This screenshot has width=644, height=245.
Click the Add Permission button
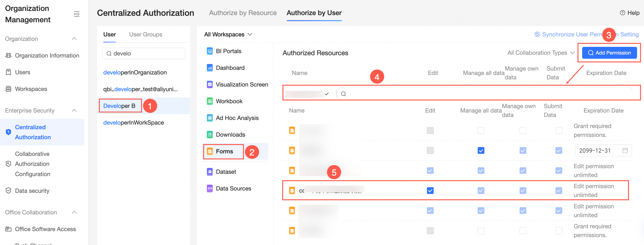point(609,53)
